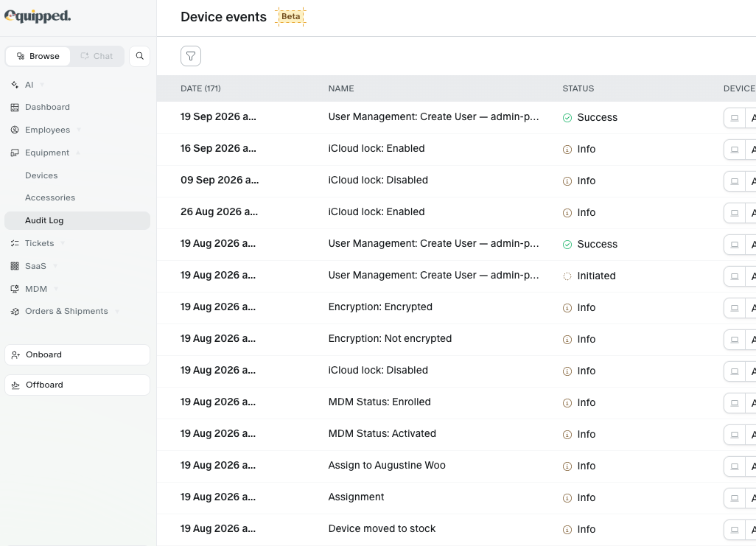This screenshot has height=546, width=756.
Task: Click the Equipment sidebar icon
Action: (x=15, y=153)
